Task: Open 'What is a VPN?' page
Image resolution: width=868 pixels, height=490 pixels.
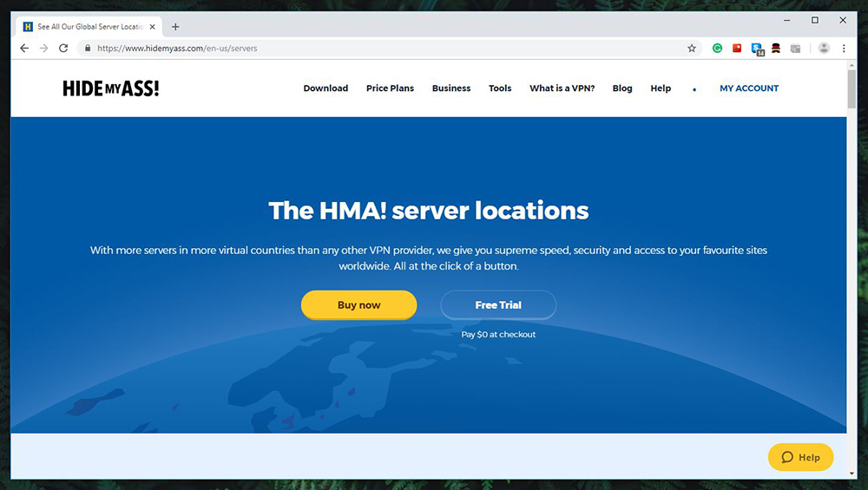Action: [562, 88]
